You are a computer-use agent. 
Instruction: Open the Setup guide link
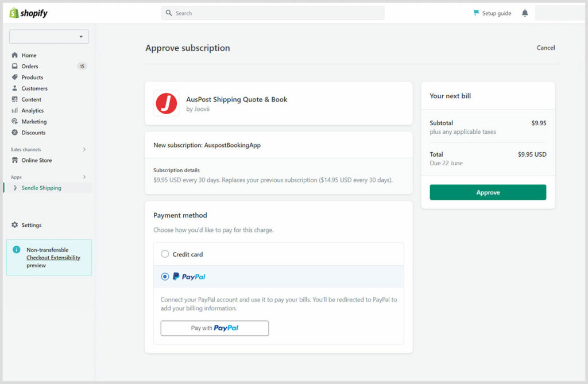point(497,13)
